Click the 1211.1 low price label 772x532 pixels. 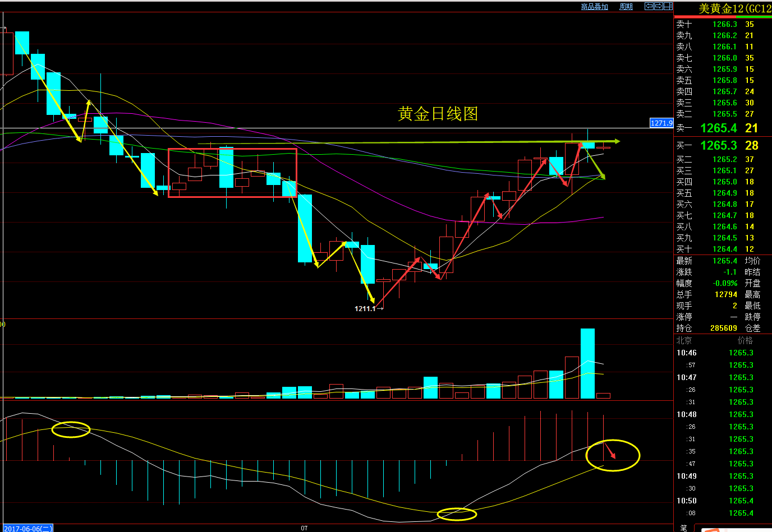[x=365, y=308]
